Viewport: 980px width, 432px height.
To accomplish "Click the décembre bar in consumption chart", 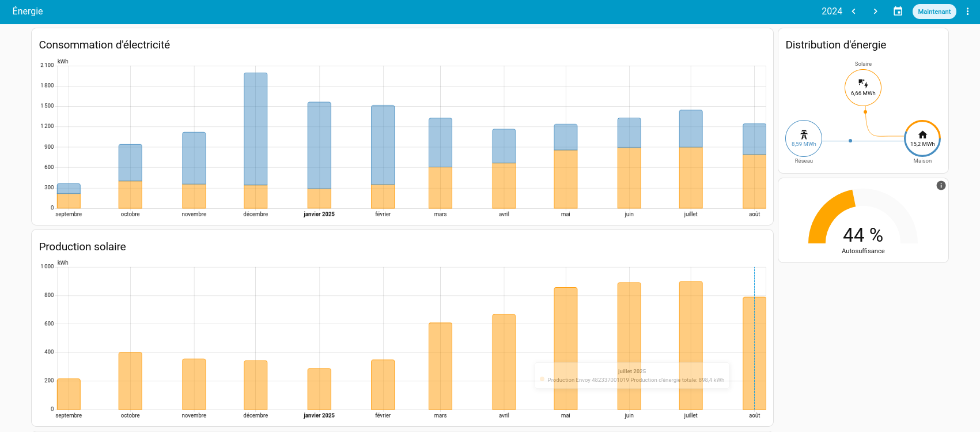I will tap(255, 138).
